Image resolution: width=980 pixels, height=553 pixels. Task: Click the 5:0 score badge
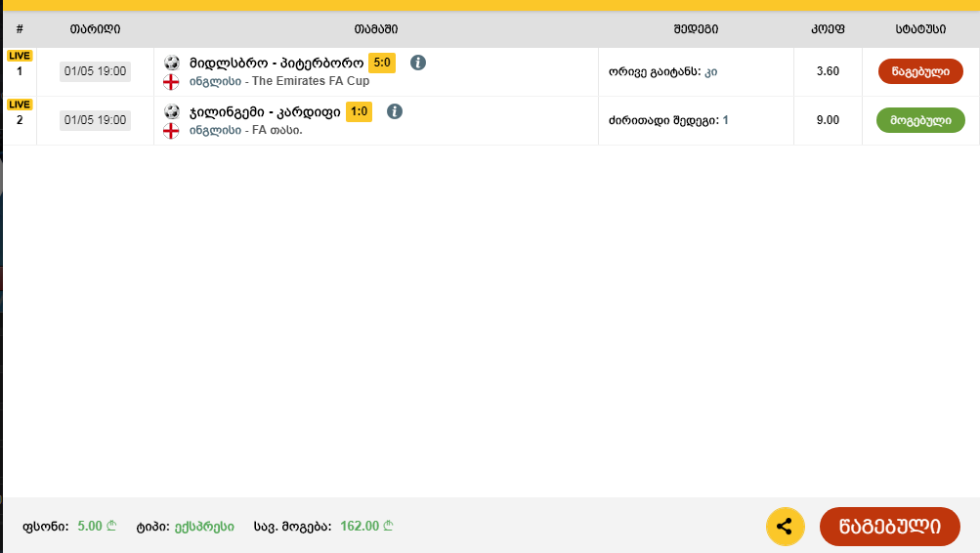tap(382, 63)
